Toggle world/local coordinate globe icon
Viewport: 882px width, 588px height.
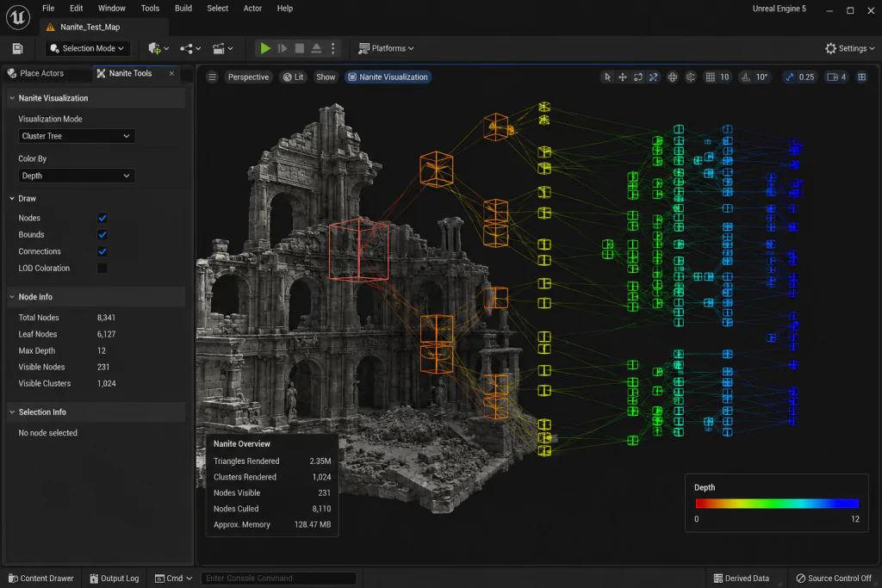point(672,77)
